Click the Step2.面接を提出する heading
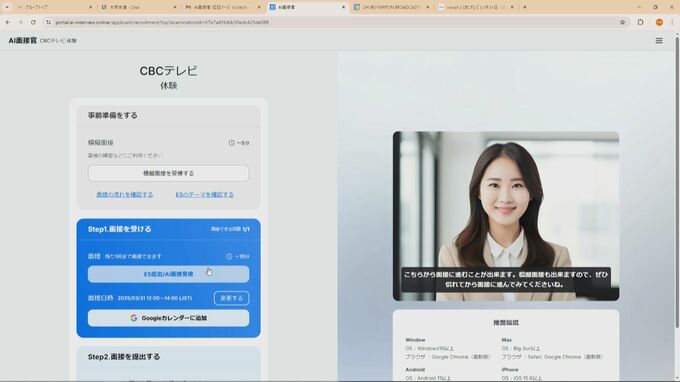The height and width of the screenshot is (382, 680). [x=124, y=356]
